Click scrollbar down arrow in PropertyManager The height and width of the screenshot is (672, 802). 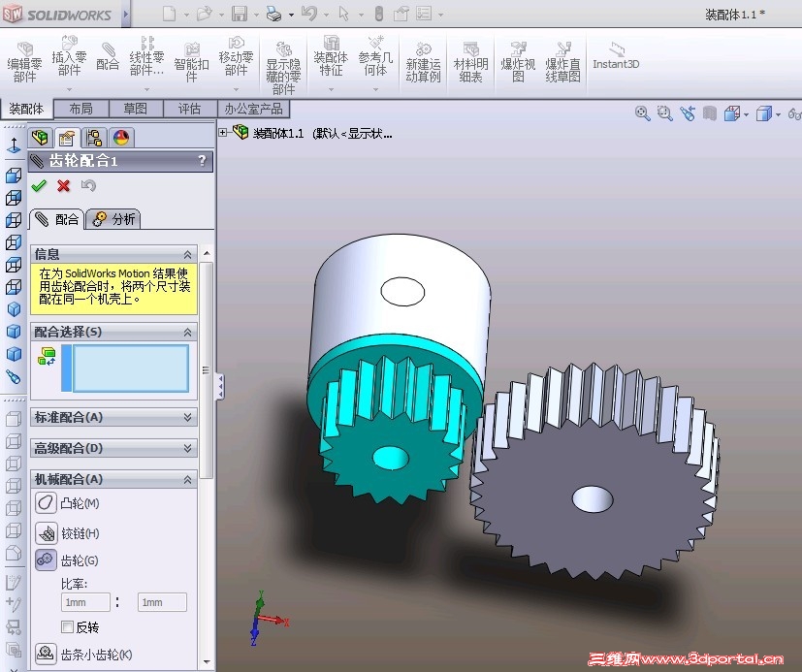207,661
